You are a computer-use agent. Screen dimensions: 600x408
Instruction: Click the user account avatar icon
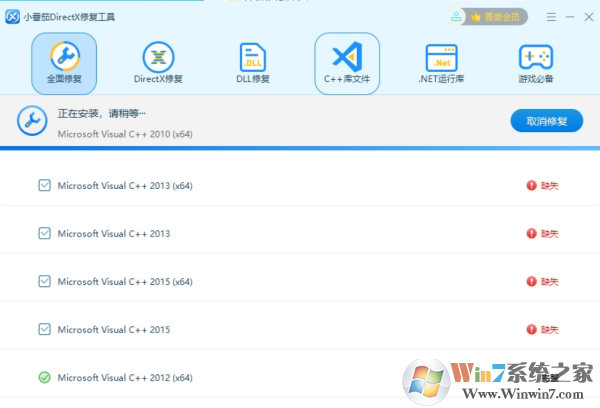click(456, 17)
